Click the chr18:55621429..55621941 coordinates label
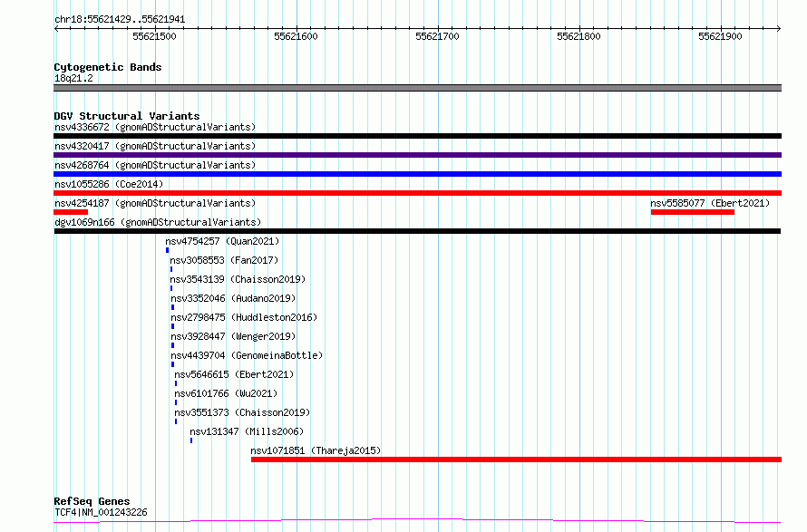This screenshot has width=807, height=532. (120, 20)
